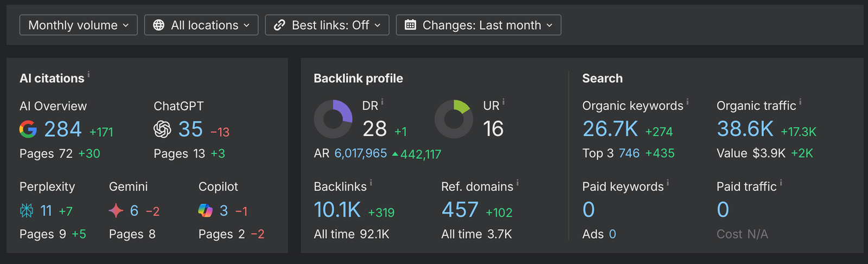Expand the All locations dropdown
The width and height of the screenshot is (868, 264).
point(201,25)
